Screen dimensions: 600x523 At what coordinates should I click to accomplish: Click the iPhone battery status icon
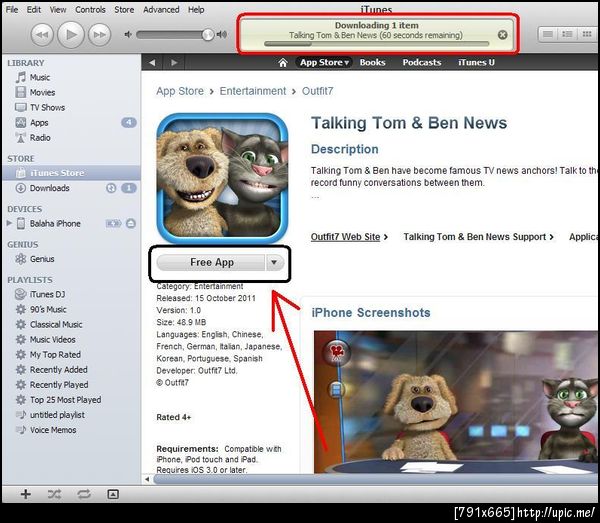[114, 223]
